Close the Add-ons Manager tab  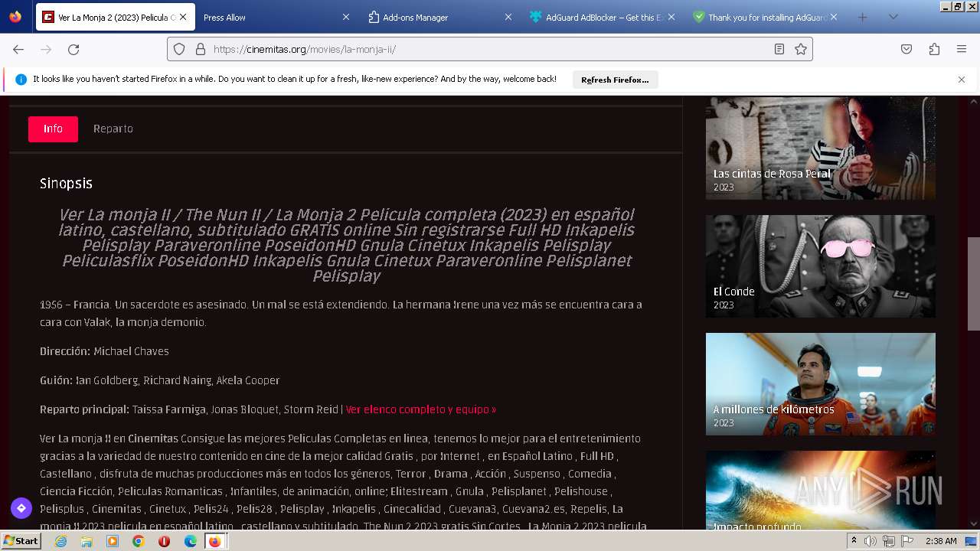pyautogui.click(x=508, y=17)
